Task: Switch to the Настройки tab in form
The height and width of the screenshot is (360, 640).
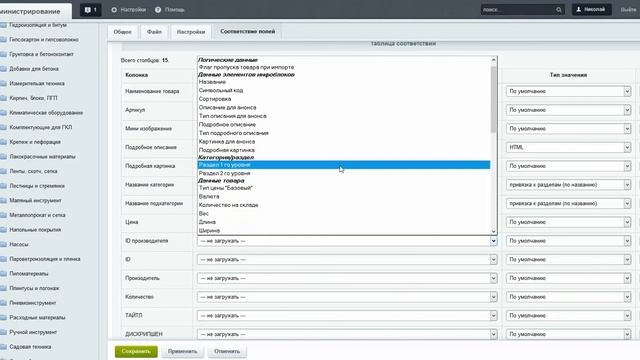Action: coord(191,32)
